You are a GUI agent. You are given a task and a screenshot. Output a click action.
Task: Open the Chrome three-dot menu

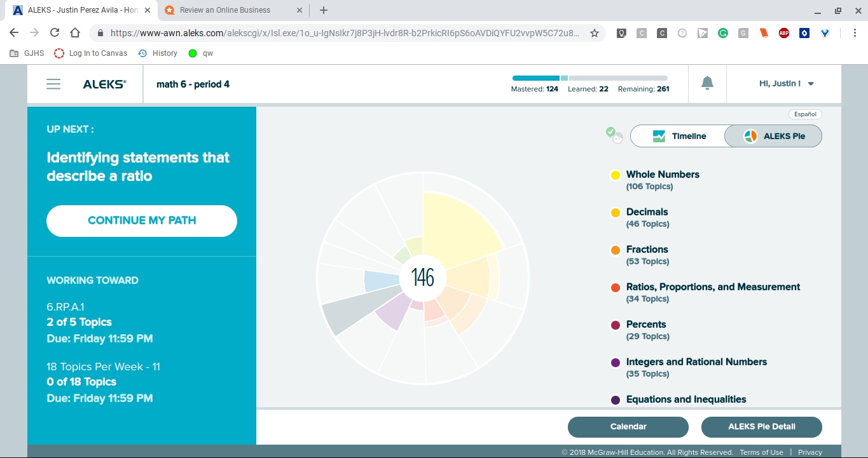[x=855, y=32]
